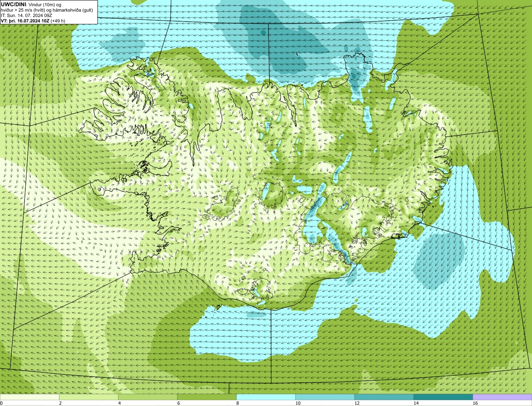
Task: Select the 8–10 m/s light cyan legend swatch
Action: pyautogui.click(x=266, y=397)
